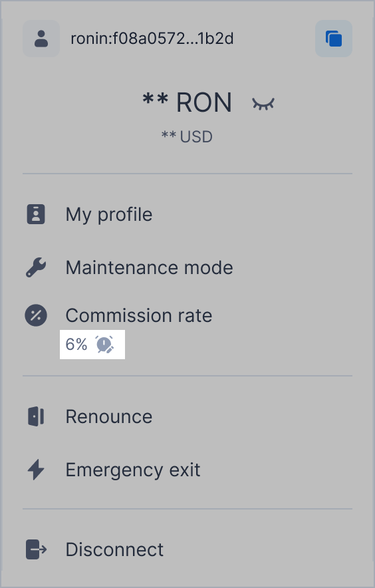Copy the ronin wallet address
Viewport: 375px width, 588px height.
(x=333, y=39)
